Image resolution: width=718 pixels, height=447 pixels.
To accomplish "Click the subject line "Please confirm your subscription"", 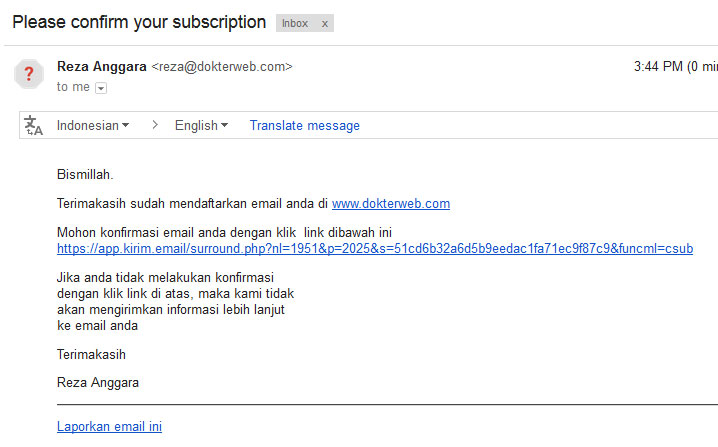I will tap(139, 22).
